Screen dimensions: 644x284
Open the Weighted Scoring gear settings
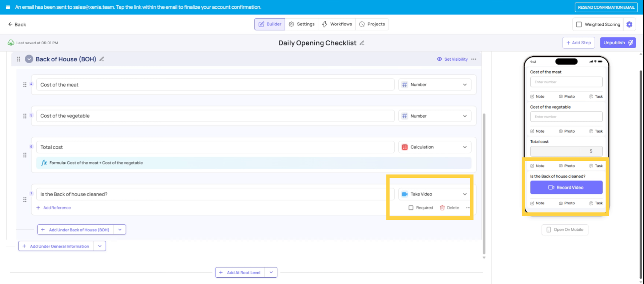click(629, 24)
